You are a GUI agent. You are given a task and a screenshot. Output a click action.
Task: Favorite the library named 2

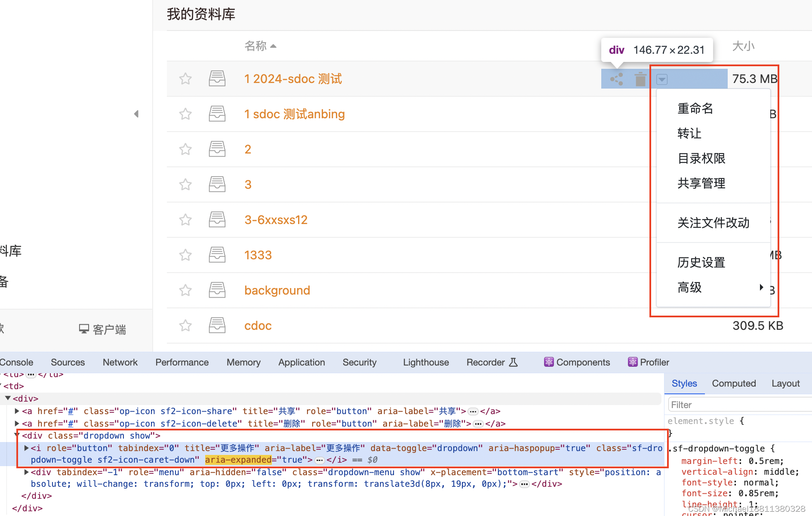[x=185, y=149]
